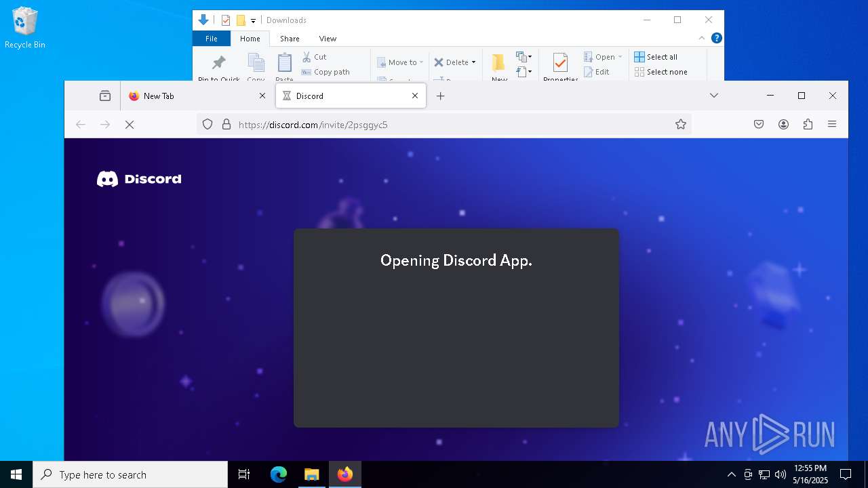Screen dimensions: 868x488
Task: Click New folder icon in Explorer title bar
Action: click(x=241, y=20)
